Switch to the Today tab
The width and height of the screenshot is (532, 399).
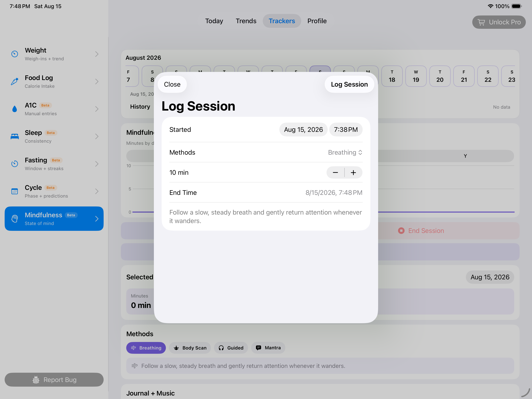[214, 21]
